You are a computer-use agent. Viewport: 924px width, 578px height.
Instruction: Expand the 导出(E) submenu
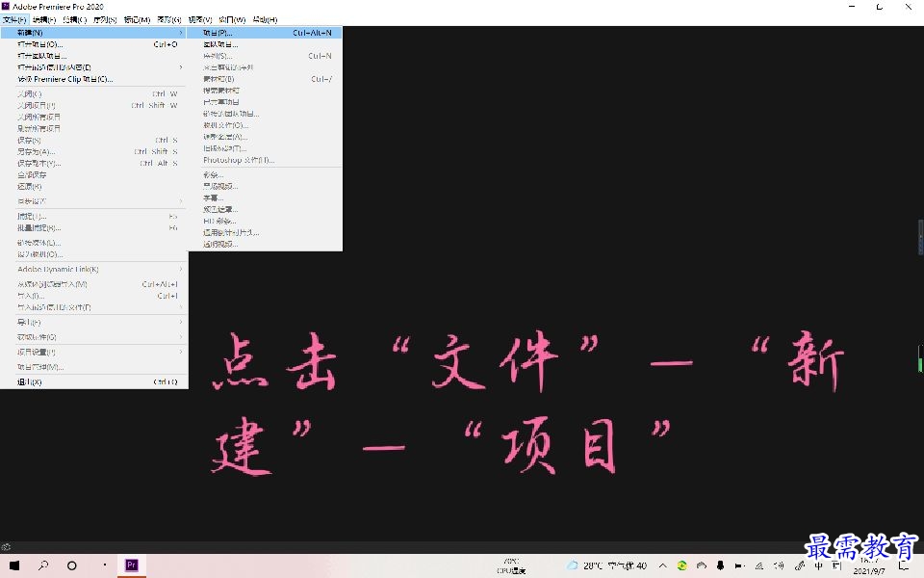[94, 322]
